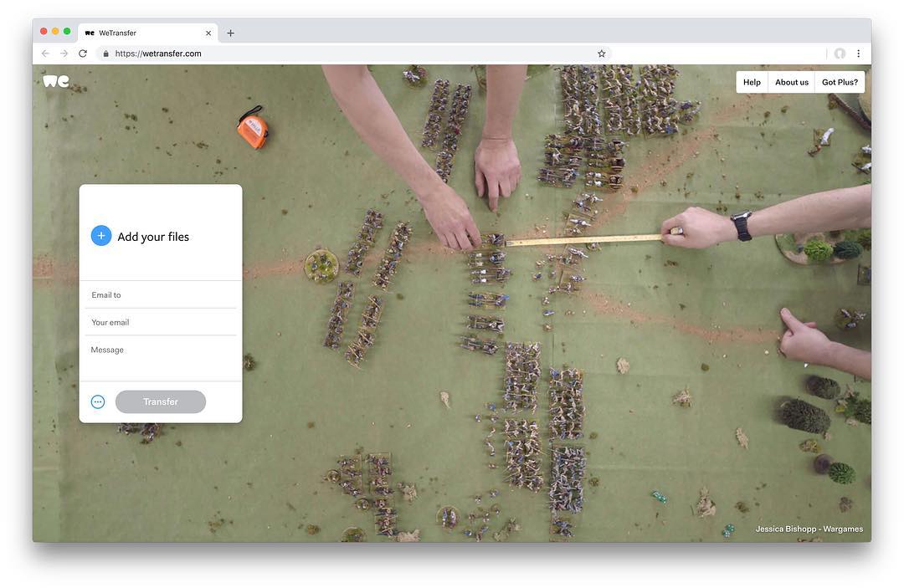Click the address bar showing wetransfer.com
Screen dimensions: 904x588
pos(352,54)
